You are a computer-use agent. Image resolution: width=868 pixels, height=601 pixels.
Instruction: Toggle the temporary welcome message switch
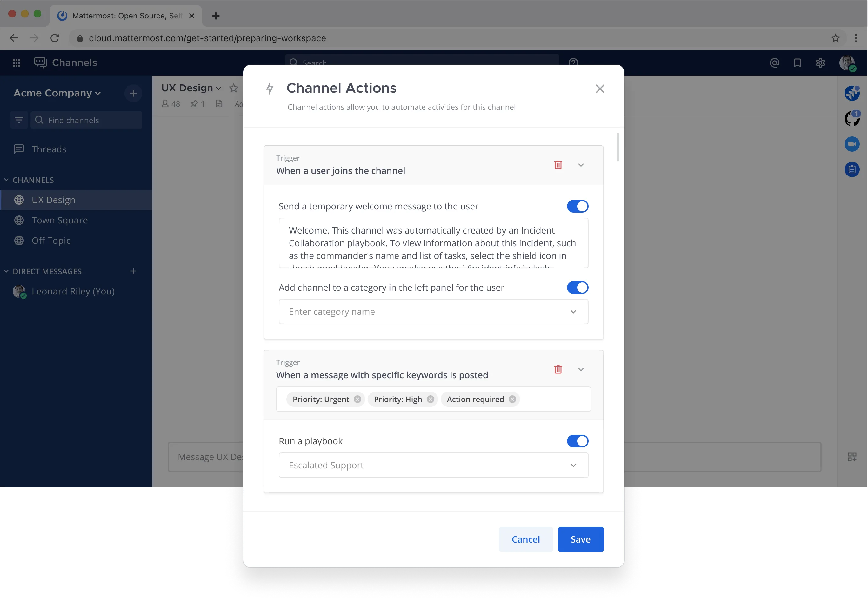pos(577,206)
